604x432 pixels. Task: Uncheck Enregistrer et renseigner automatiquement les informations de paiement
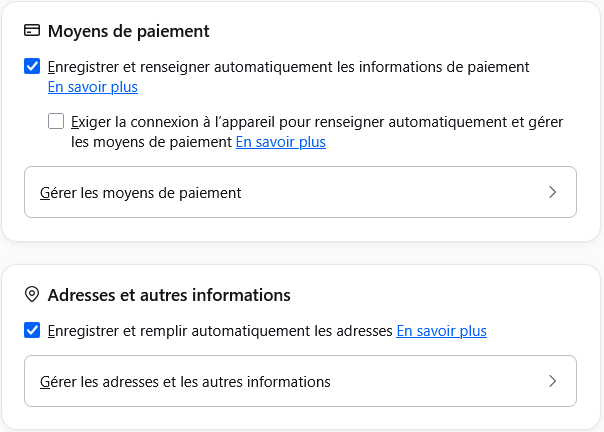(x=32, y=66)
